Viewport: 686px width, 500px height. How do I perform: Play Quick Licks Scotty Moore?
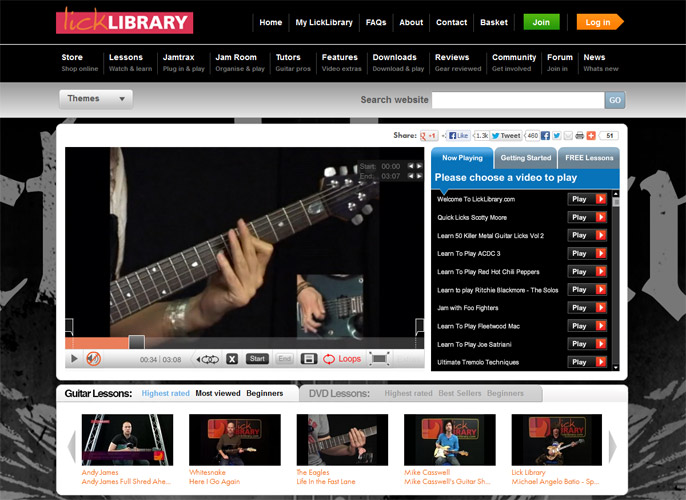[587, 217]
